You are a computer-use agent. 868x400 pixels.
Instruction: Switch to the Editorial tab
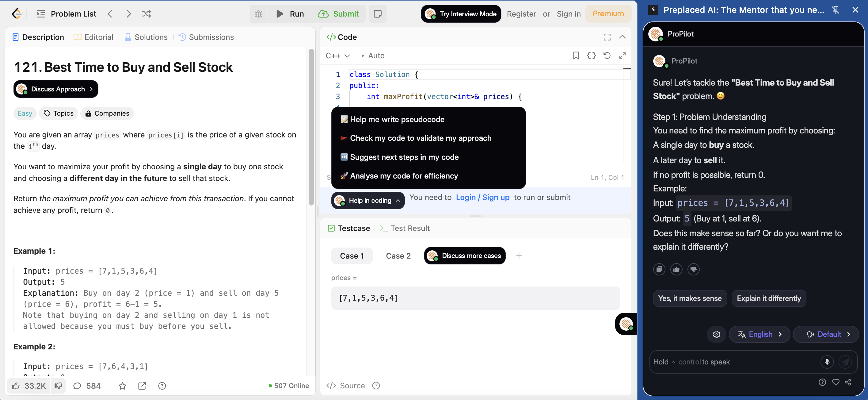93,37
